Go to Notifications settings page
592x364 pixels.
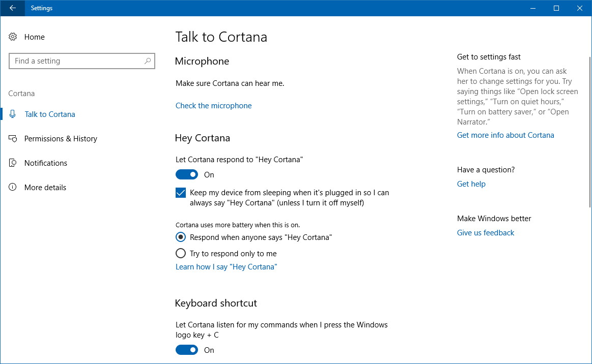point(46,163)
